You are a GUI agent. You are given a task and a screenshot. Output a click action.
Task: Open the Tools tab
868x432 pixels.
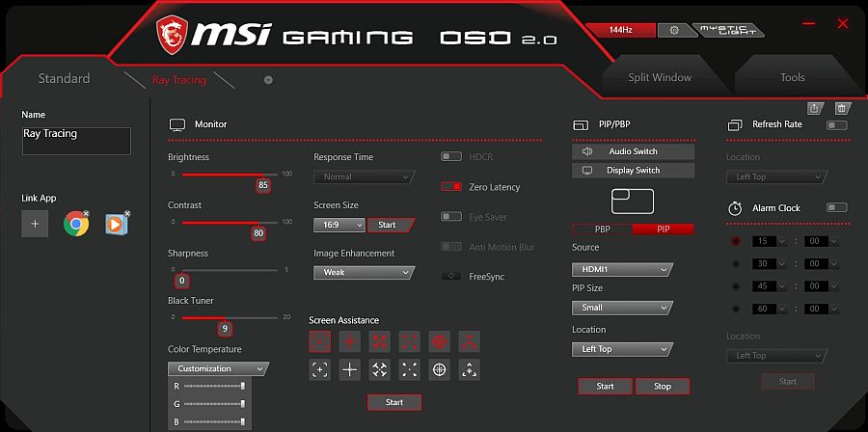point(792,77)
